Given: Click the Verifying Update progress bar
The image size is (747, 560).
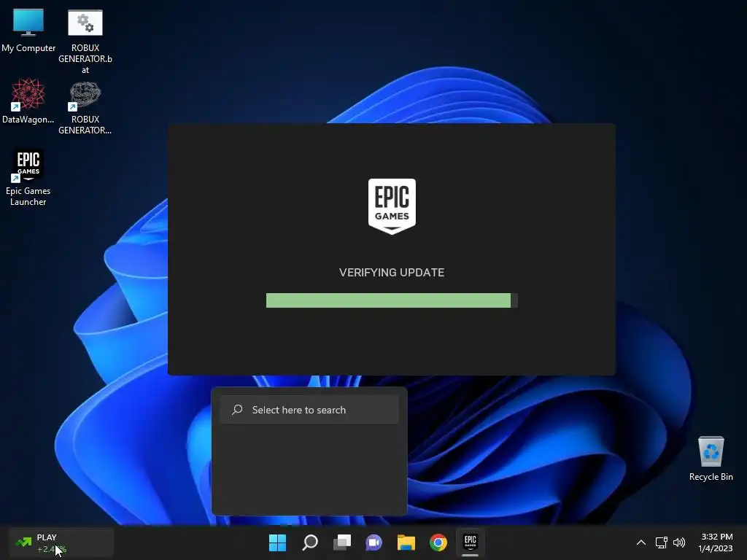Looking at the screenshot, I should [x=392, y=300].
